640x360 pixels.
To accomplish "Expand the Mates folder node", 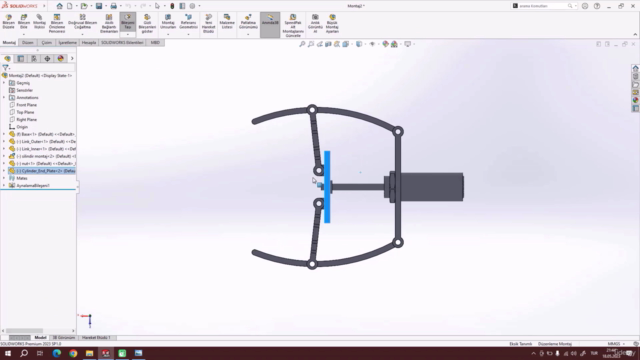I will [4, 178].
